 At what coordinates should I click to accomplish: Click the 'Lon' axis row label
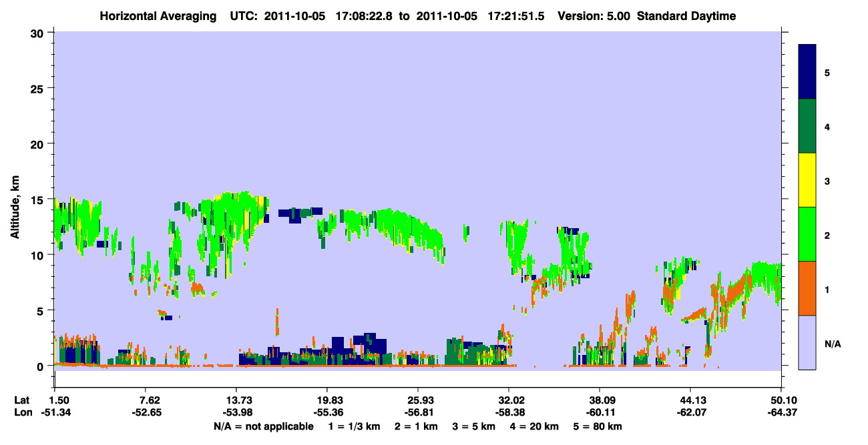(22, 412)
